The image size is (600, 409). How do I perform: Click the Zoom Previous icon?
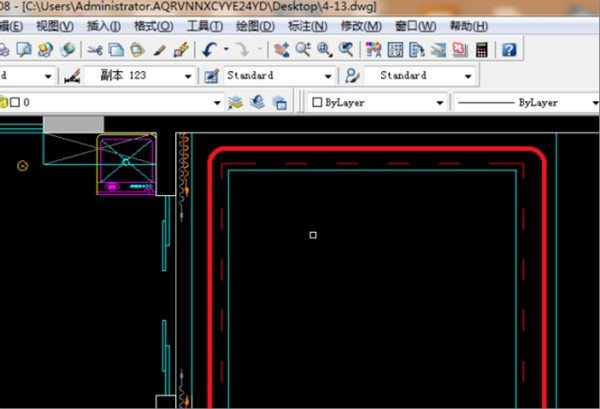[346, 49]
